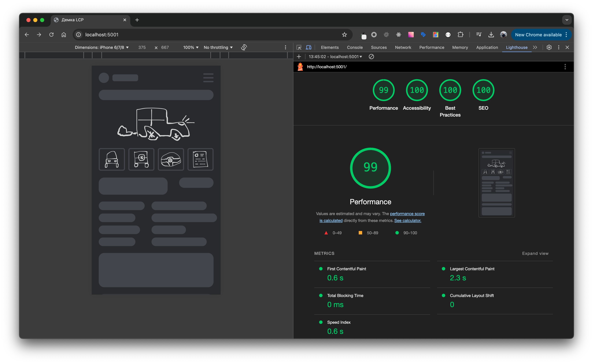Viewport: 593px width, 364px height.
Task: Click the inspect element picker icon
Action: coord(299,47)
